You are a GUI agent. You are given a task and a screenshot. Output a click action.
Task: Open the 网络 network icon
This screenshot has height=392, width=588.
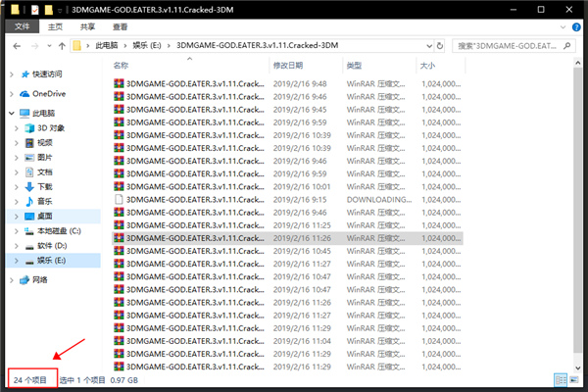[x=24, y=280]
